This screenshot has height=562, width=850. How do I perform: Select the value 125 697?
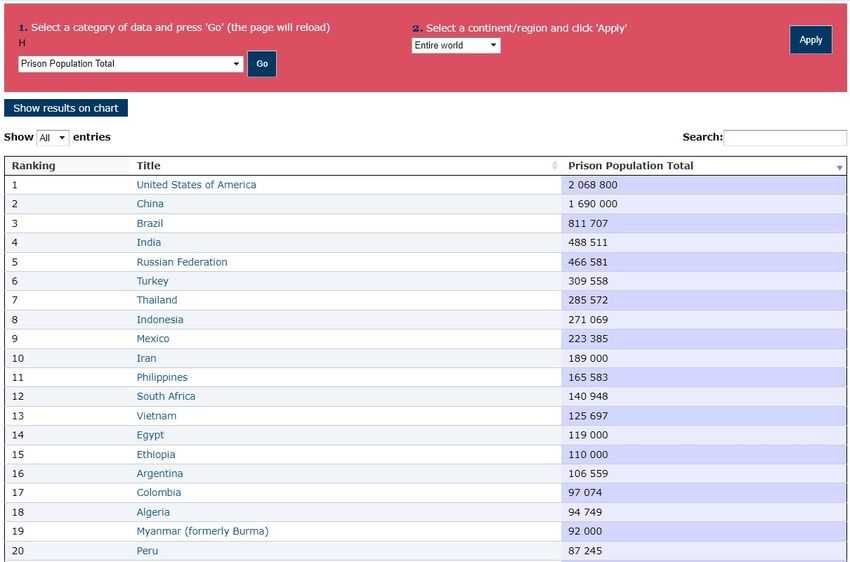pos(588,416)
